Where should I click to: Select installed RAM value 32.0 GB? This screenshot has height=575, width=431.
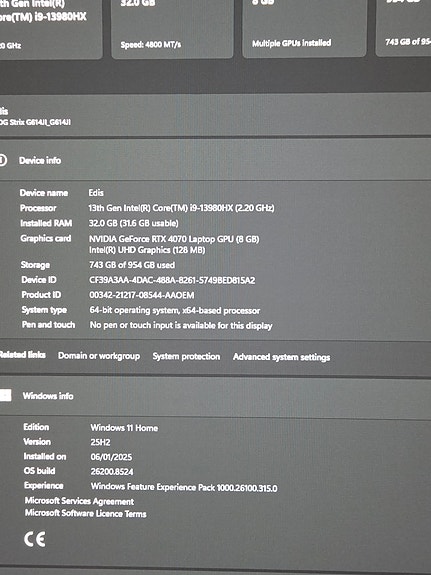[x=134, y=223]
